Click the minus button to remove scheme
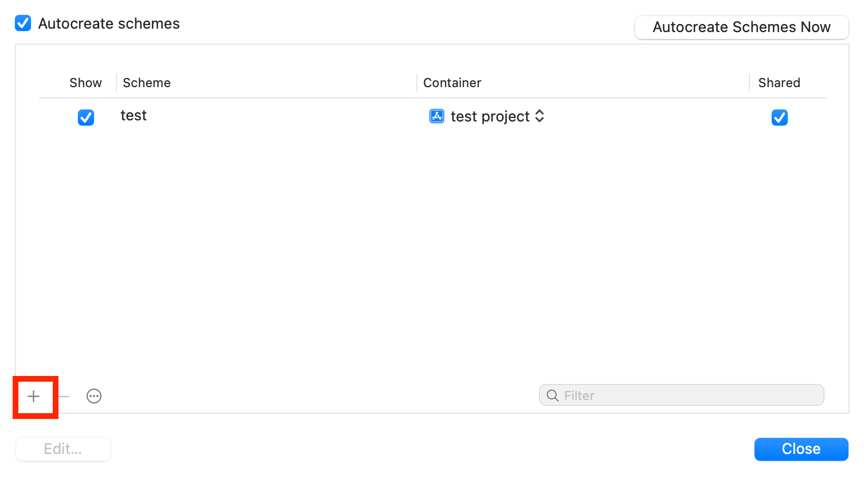 click(x=64, y=396)
